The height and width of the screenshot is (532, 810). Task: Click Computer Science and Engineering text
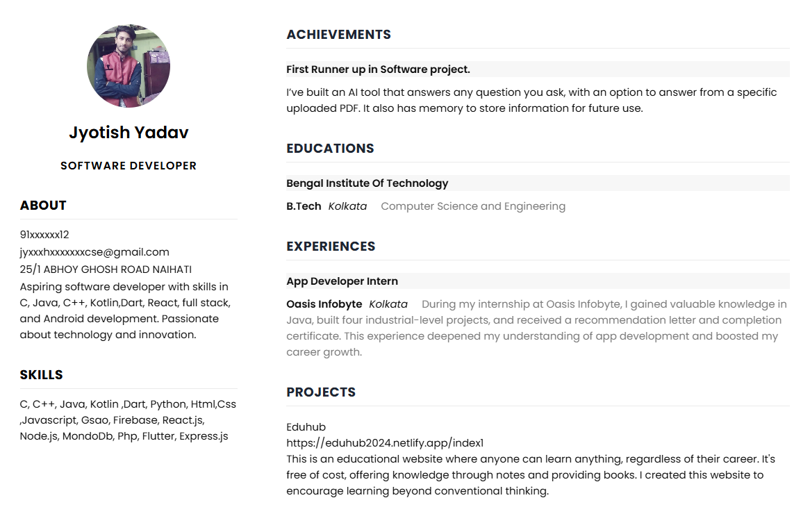(473, 206)
